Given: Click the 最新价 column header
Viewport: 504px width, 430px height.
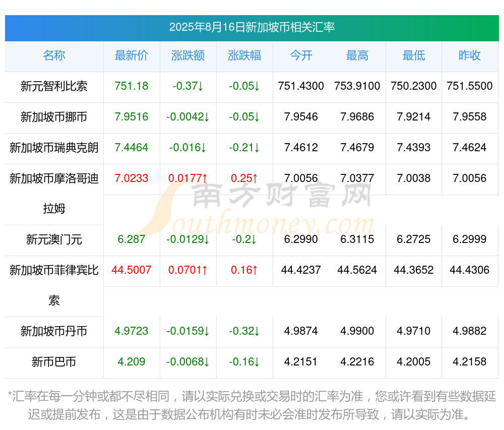Looking at the screenshot, I should 132,55.
